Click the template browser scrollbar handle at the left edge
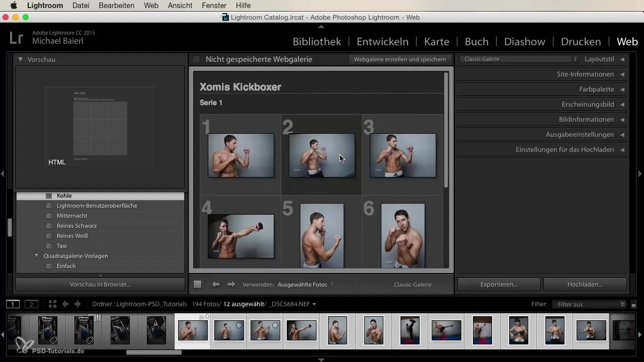Screen dimensions: 644x362 pos(9,228)
